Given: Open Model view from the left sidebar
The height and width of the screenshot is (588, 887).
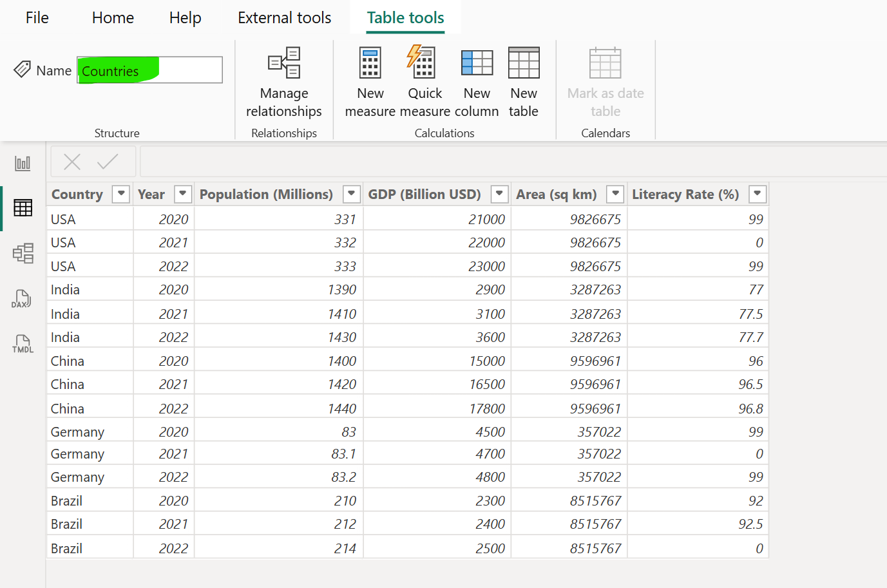Looking at the screenshot, I should [x=23, y=253].
